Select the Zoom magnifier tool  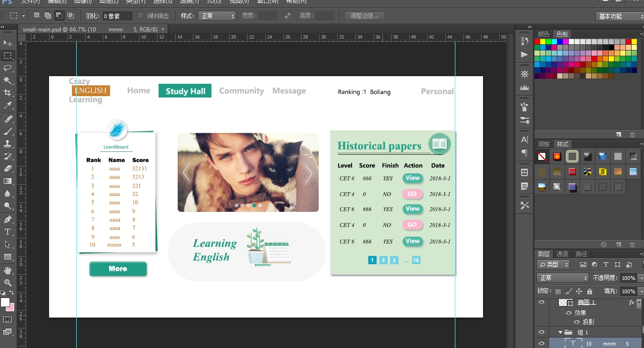[x=8, y=283]
